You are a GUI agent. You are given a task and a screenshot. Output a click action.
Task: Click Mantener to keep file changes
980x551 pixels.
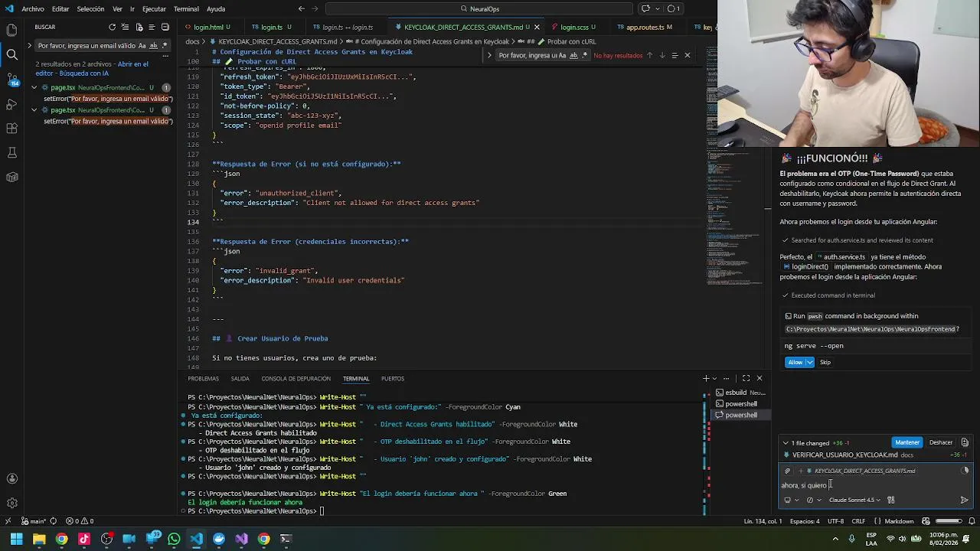pyautogui.click(x=907, y=442)
